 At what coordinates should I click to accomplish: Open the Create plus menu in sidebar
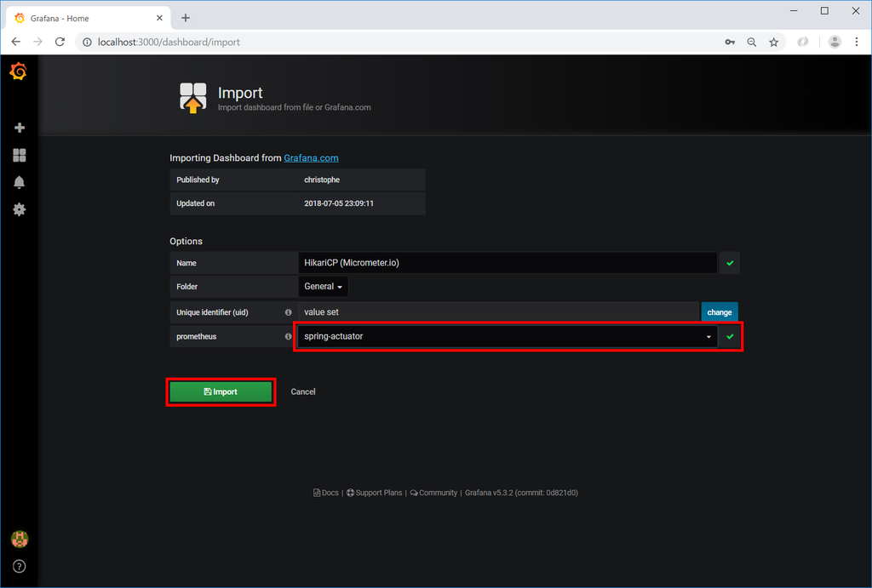(x=20, y=128)
